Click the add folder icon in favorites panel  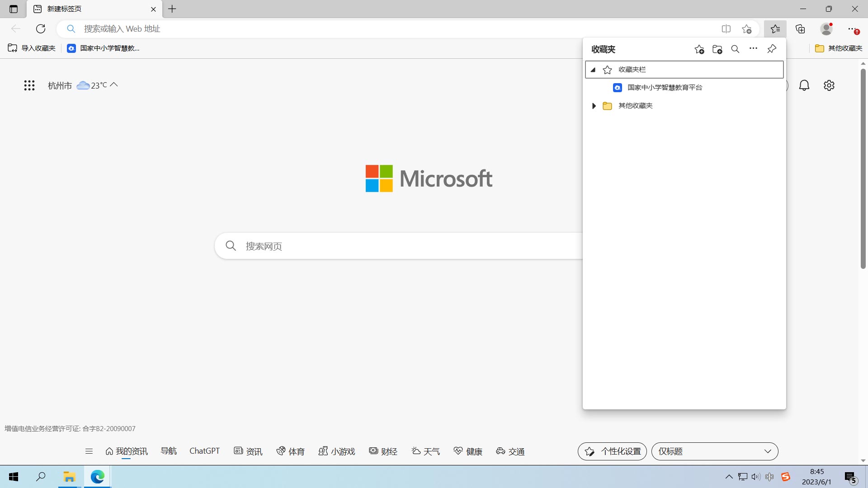tap(717, 49)
